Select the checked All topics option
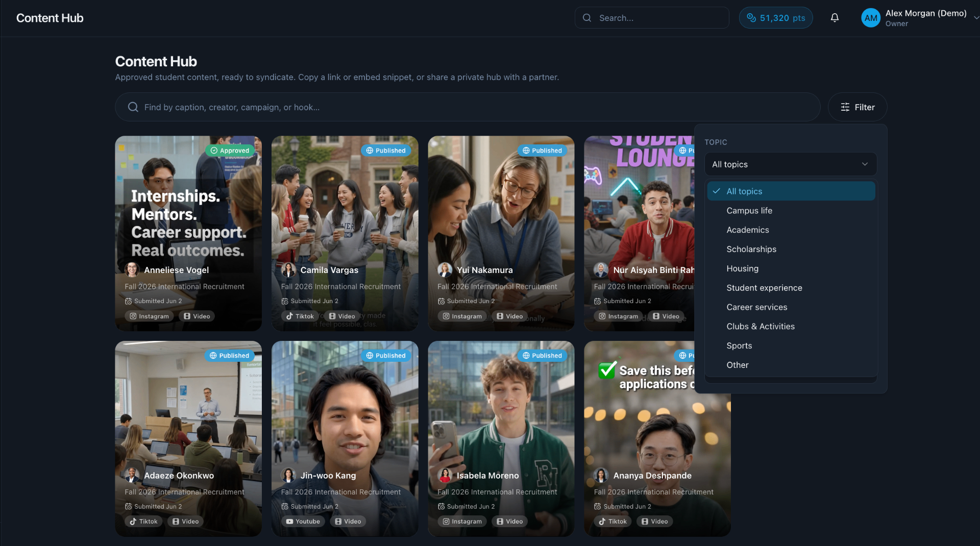 [791, 191]
